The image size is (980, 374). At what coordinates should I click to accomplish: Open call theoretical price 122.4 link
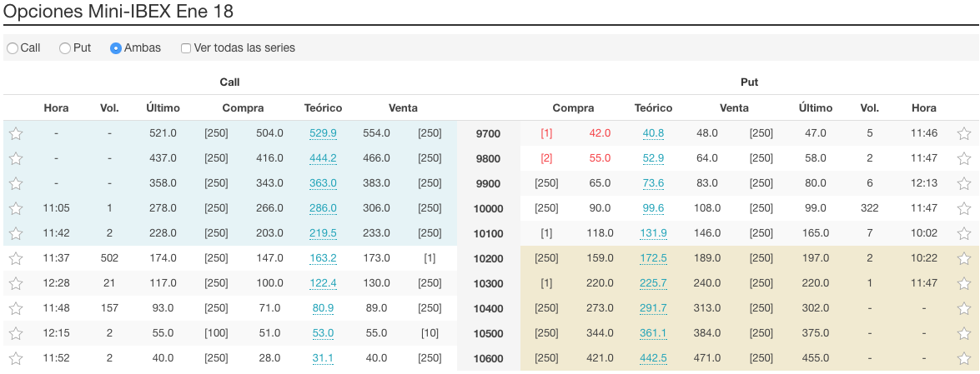[323, 283]
